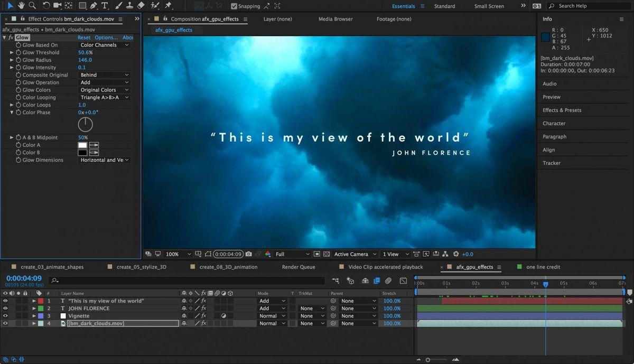The image size is (634, 364).
Task: Click the Color A swatch
Action: coord(82,145)
